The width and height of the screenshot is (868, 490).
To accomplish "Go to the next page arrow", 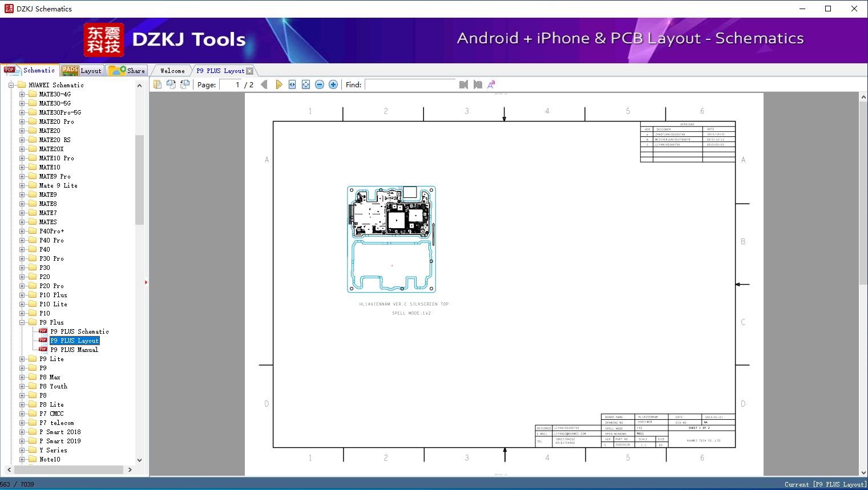I will coord(278,84).
